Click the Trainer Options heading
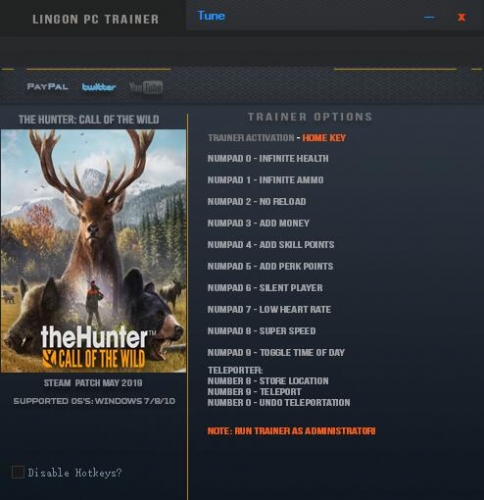The image size is (484, 500). (x=310, y=117)
